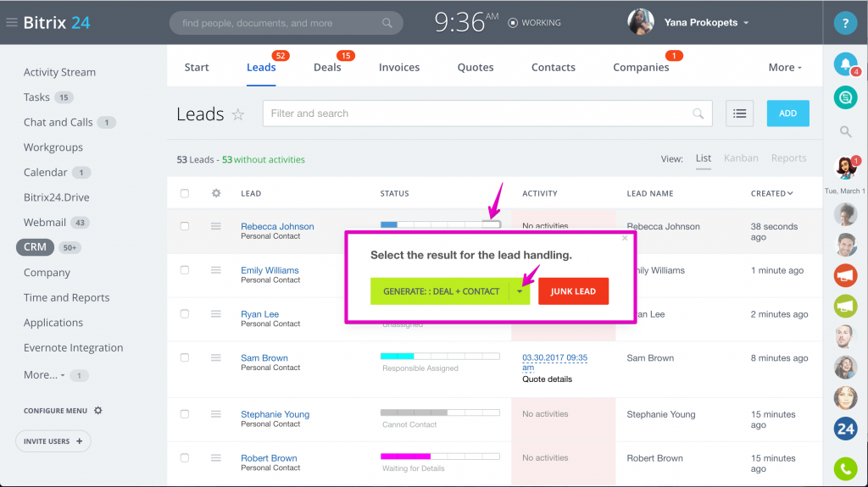Switch to the Deals tab
The height and width of the screenshot is (487, 868).
(x=327, y=67)
